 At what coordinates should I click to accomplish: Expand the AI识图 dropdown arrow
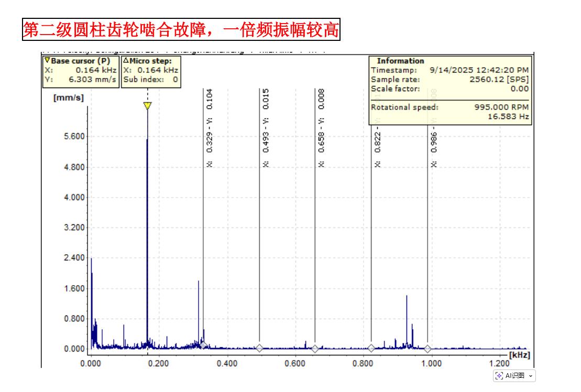(531, 376)
